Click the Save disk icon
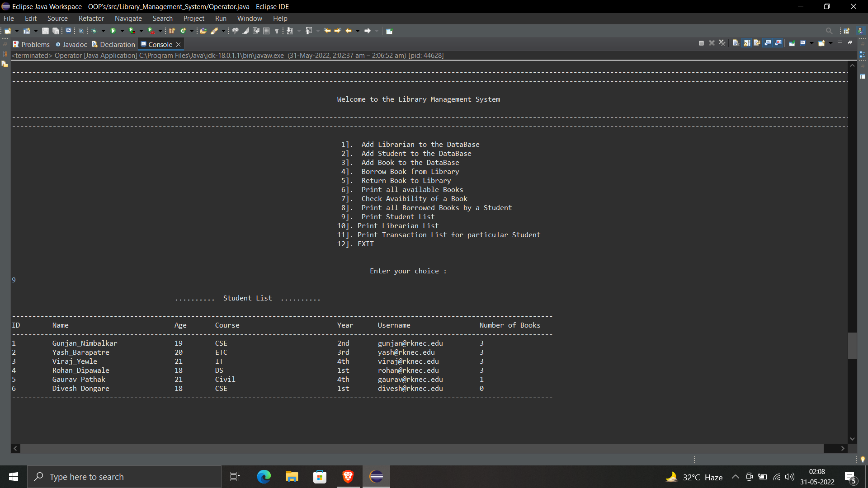 pos(45,31)
